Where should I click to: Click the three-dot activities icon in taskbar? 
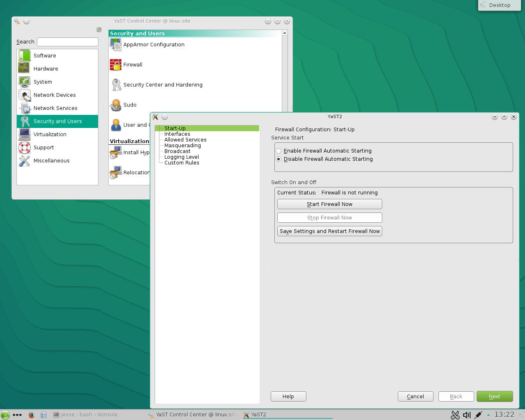click(x=17, y=415)
